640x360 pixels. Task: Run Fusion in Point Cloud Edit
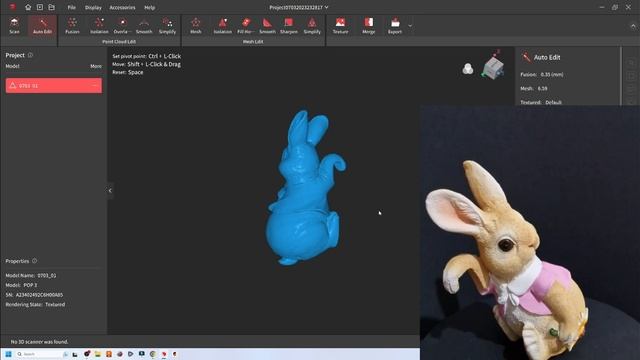click(x=72, y=26)
